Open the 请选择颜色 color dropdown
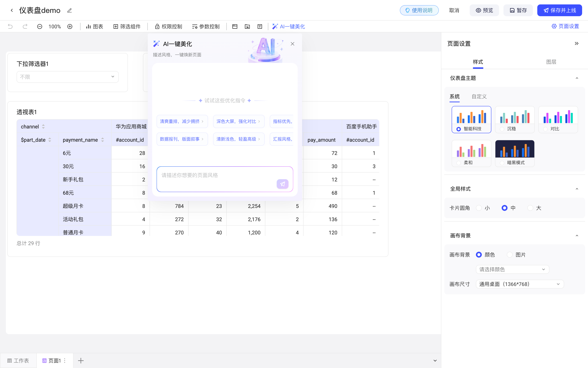 pyautogui.click(x=512, y=269)
